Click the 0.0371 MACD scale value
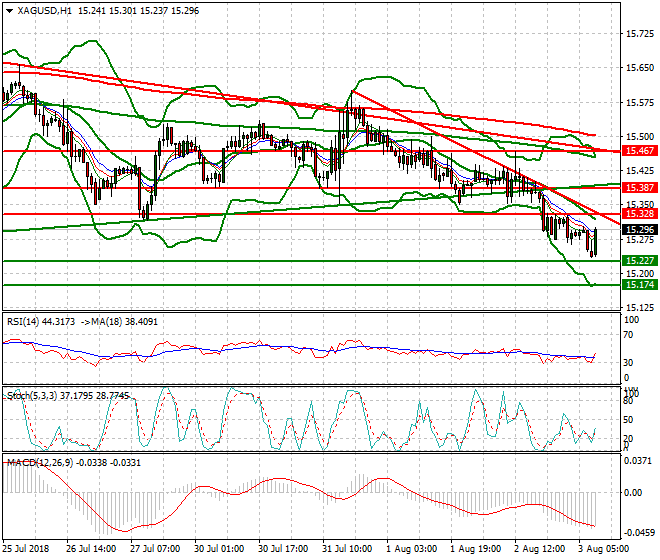 click(x=638, y=461)
